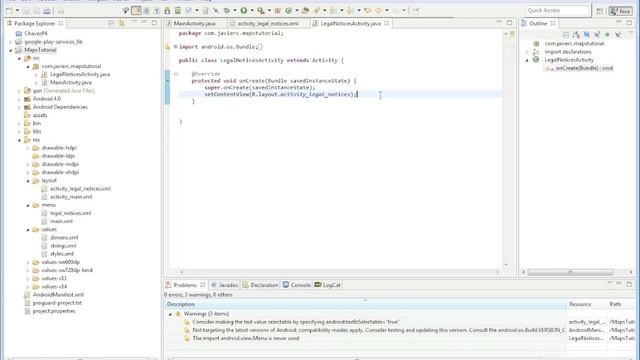This screenshot has width=640, height=360.
Task: Click the Description column header
Action: (366, 304)
